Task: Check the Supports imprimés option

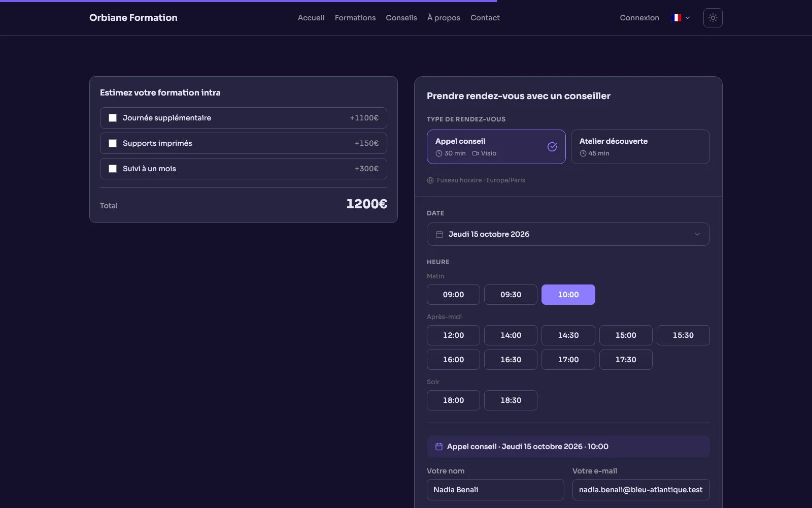Action: coord(113,143)
